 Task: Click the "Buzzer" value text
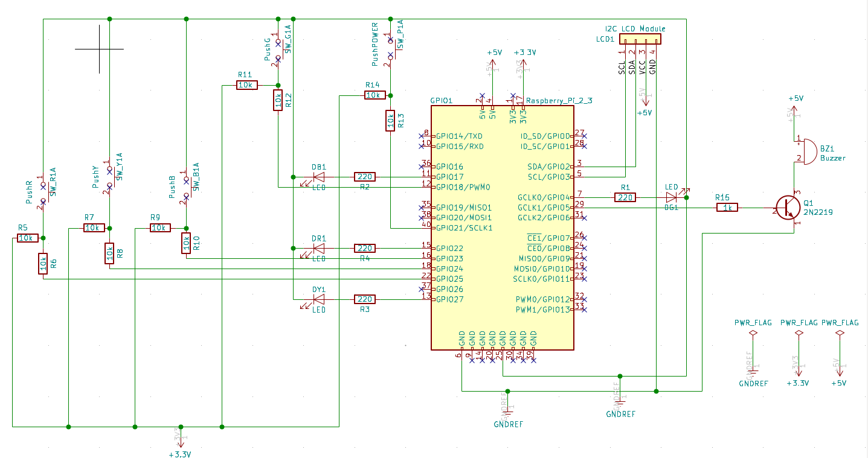point(833,158)
